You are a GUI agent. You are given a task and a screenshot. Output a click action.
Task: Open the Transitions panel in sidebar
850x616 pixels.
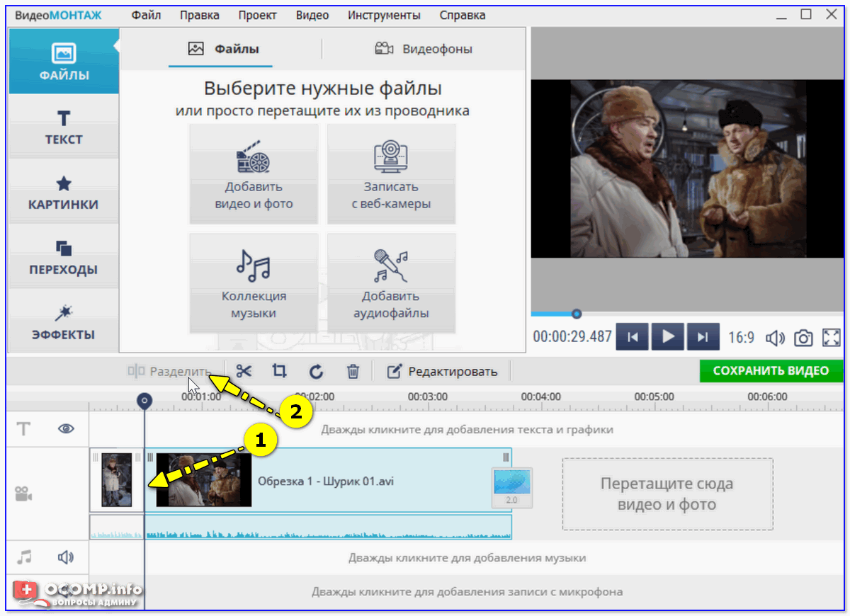tap(64, 258)
